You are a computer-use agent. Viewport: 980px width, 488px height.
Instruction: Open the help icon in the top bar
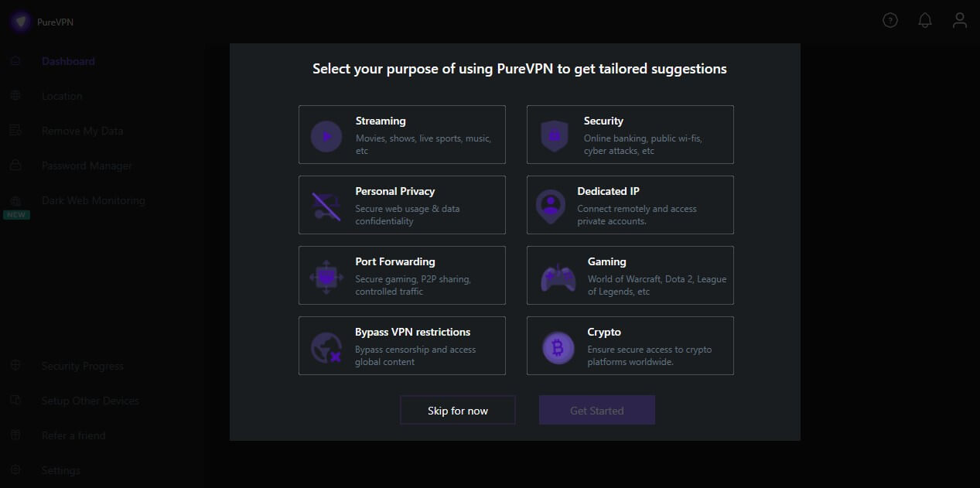890,20
